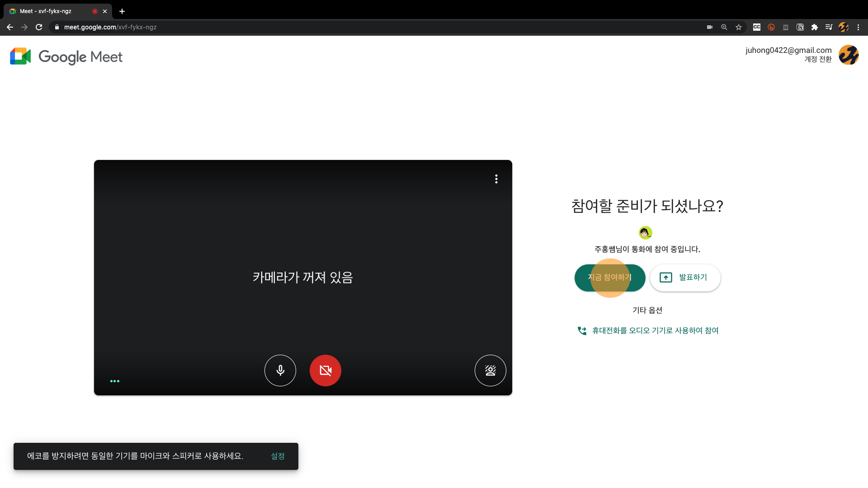Click the participant avatar of 주홍쌤
The height and width of the screenshot is (488, 868).
point(645,233)
